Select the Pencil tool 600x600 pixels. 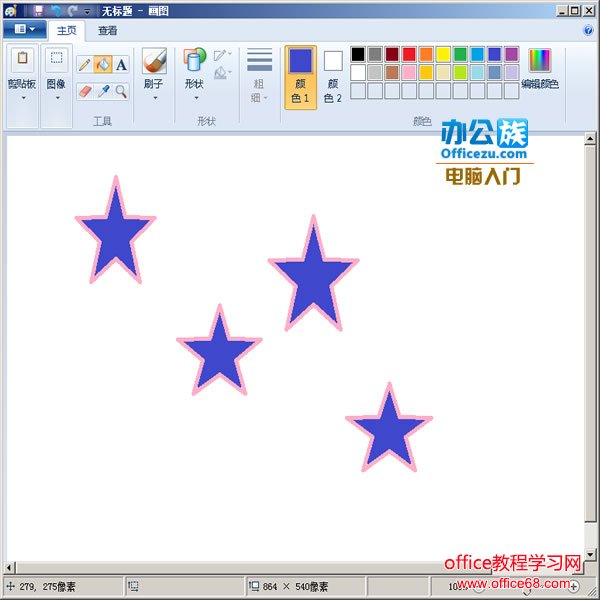point(85,65)
